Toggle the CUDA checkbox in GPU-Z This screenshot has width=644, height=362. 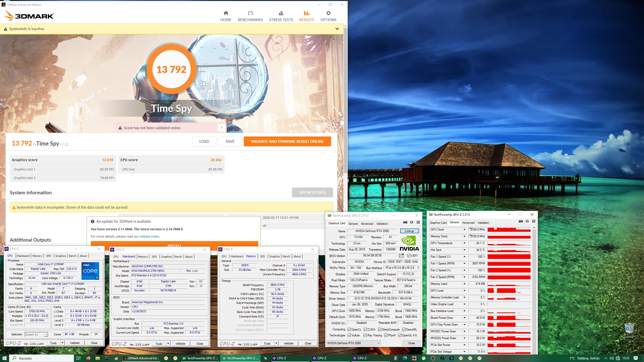click(x=365, y=330)
